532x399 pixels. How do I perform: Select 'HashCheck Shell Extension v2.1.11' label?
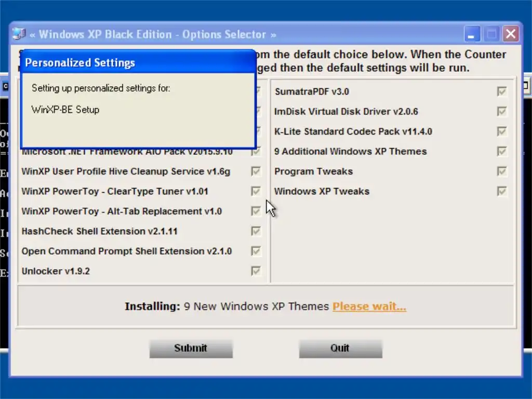99,231
